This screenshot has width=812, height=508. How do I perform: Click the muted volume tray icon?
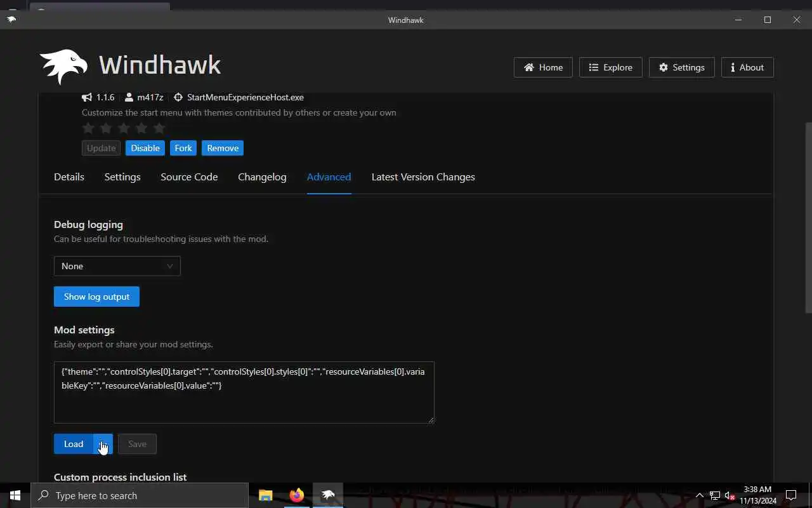(730, 495)
